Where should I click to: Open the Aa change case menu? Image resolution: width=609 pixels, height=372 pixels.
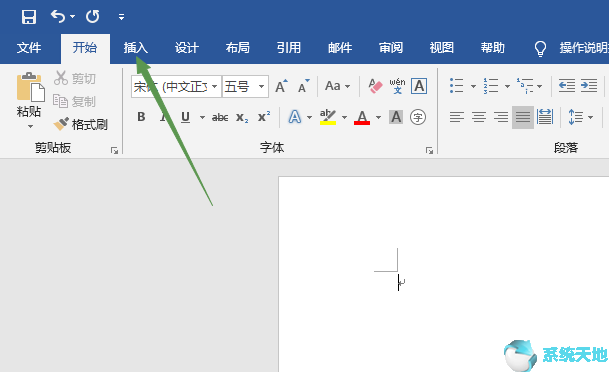click(337, 86)
